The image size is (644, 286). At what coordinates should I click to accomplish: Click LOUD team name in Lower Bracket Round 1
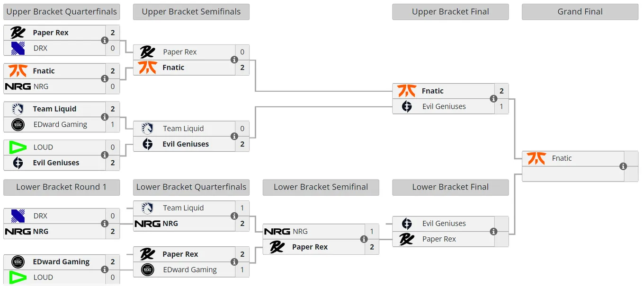pyautogui.click(x=43, y=277)
